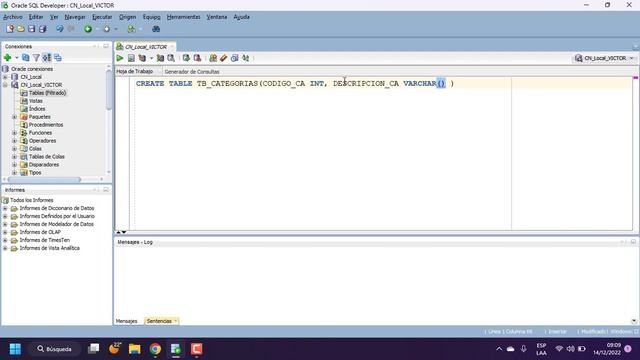Image resolution: width=640 pixels, height=360 pixels.
Task: Switch to the Mensajes log tab
Action: click(127, 321)
